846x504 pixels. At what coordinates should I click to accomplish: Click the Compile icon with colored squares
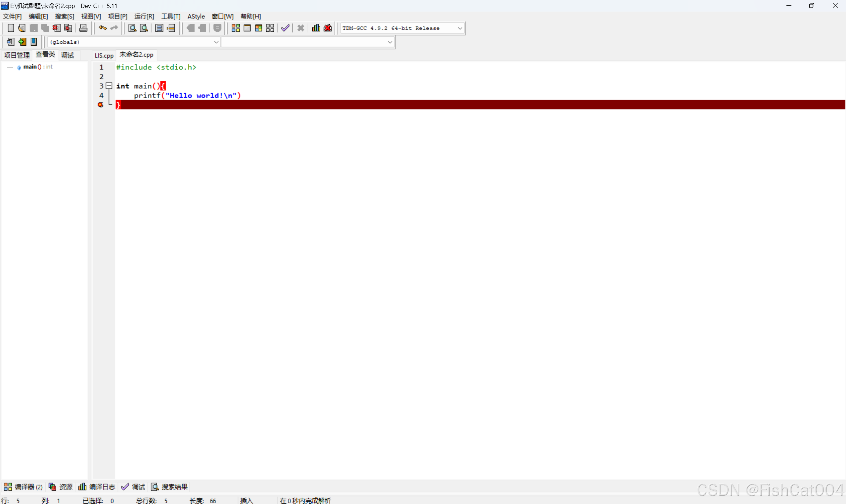[x=236, y=28]
